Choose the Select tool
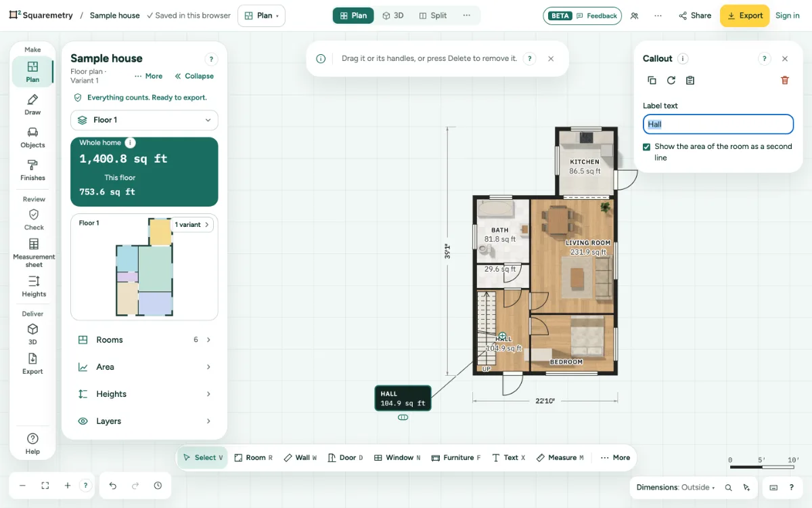 coord(202,458)
